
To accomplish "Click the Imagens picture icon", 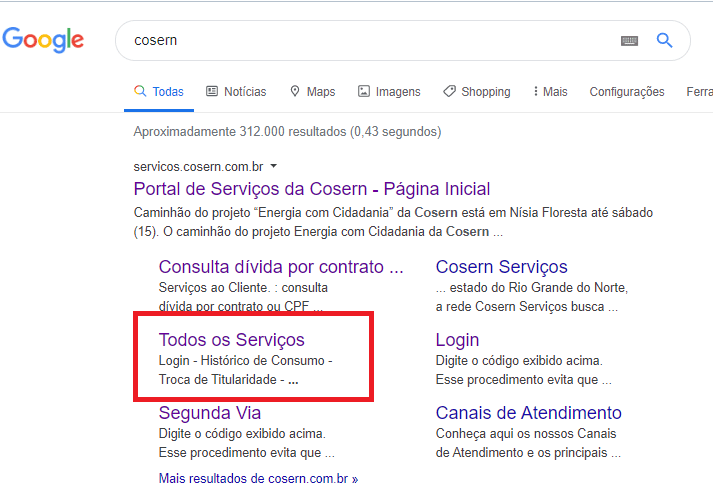I will pos(364,91).
